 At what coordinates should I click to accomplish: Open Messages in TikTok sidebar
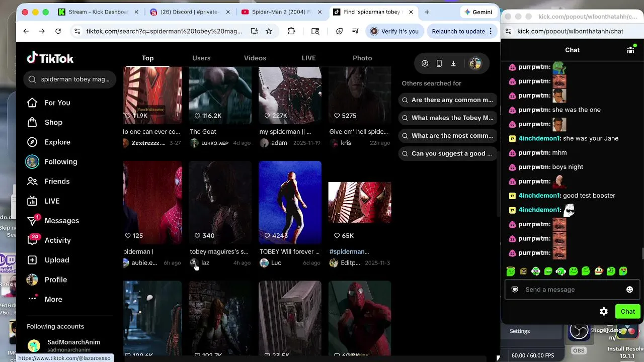click(x=53, y=220)
